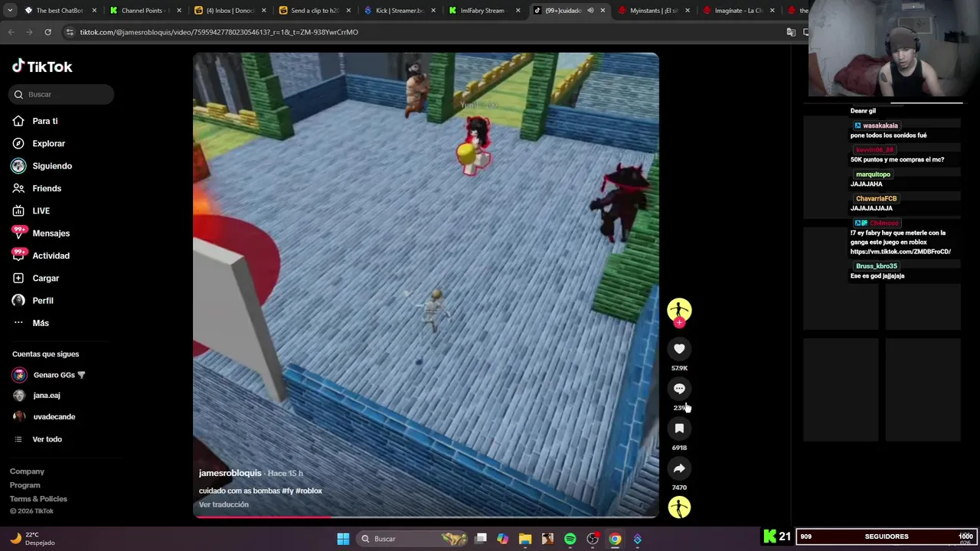Open Cargar upload page
The width and height of the screenshot is (980, 551).
click(36, 278)
